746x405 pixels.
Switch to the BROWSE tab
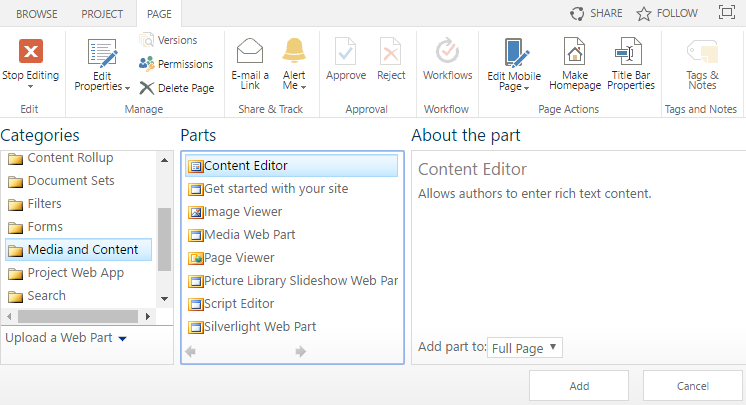37,14
